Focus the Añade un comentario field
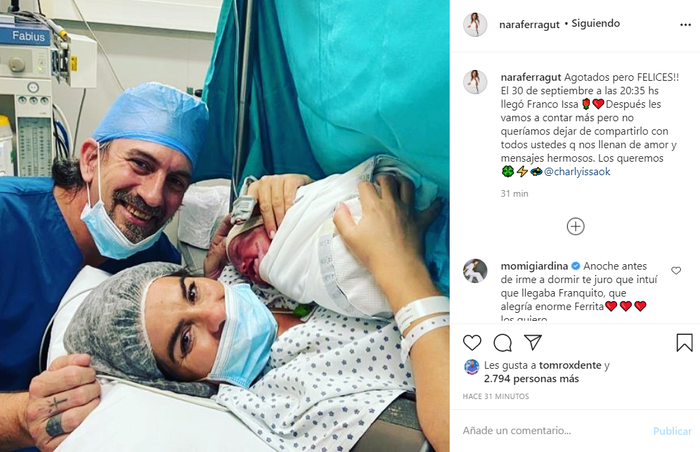Viewport: 700px width, 452px height. pos(554,431)
